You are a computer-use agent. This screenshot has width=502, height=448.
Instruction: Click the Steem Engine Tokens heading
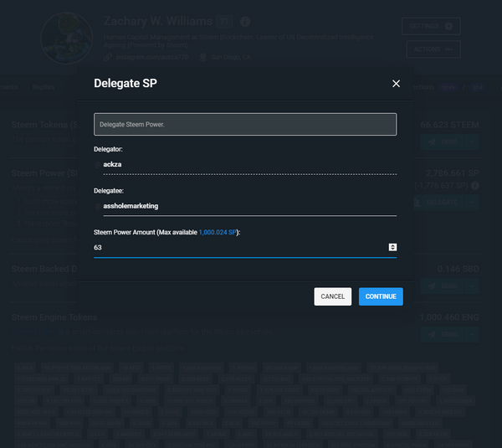pyautogui.click(x=54, y=317)
